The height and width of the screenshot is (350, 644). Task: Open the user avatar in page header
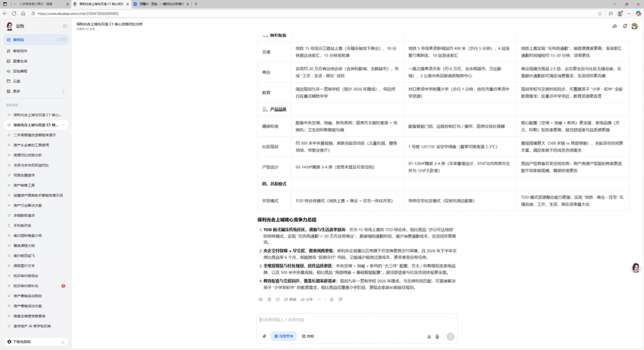635,26
